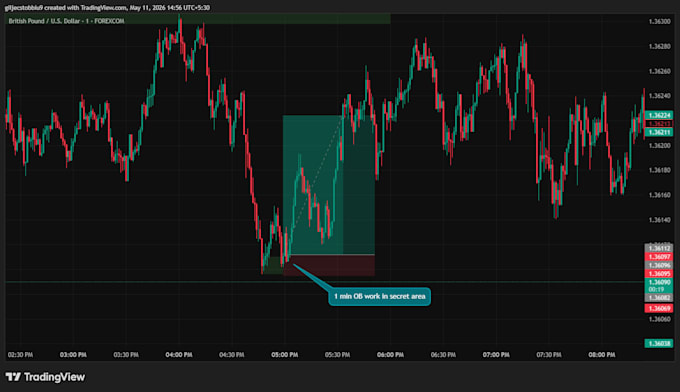
Task: Click the green 1.36224 price label
Action: tap(659, 115)
